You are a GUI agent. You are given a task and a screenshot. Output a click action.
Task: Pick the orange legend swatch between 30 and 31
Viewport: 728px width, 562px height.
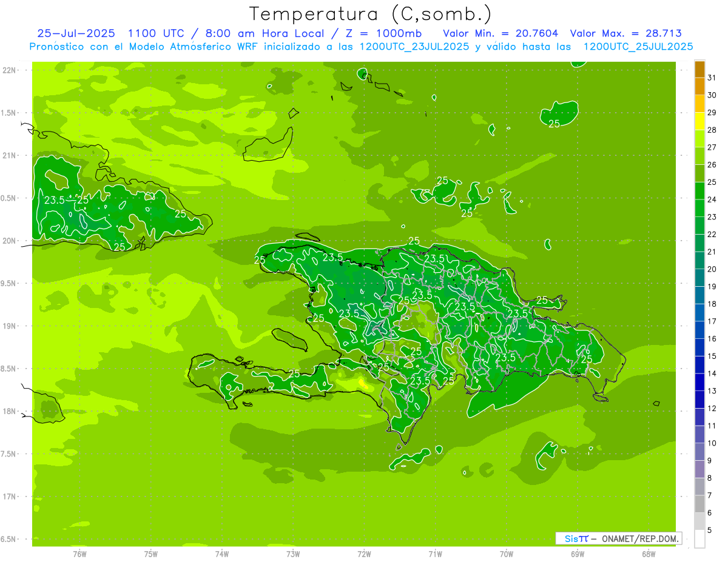[x=699, y=86]
